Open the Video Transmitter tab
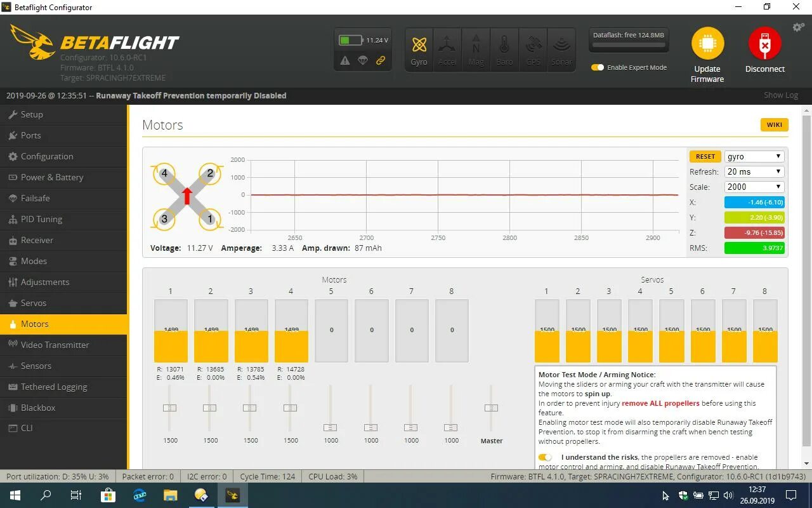The height and width of the screenshot is (508, 812). [x=63, y=345]
